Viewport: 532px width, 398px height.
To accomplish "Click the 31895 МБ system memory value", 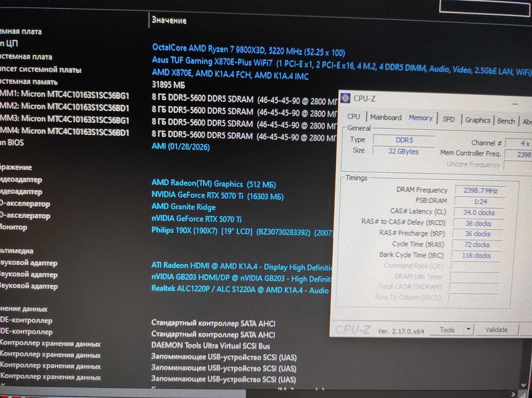I will coord(168,85).
